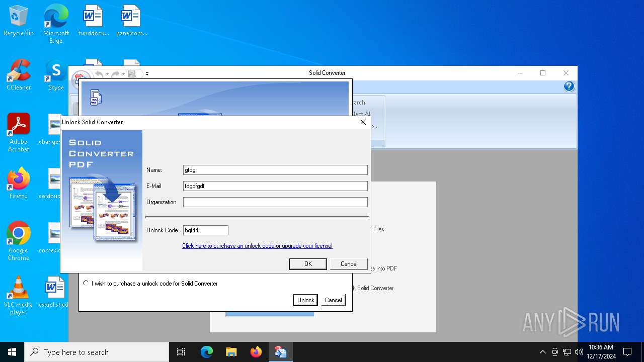Launch CCleaner from desktop

coord(19,75)
